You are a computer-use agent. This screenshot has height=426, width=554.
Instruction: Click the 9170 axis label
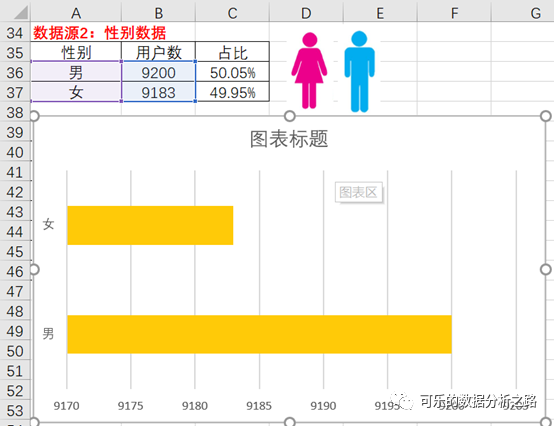point(66,406)
